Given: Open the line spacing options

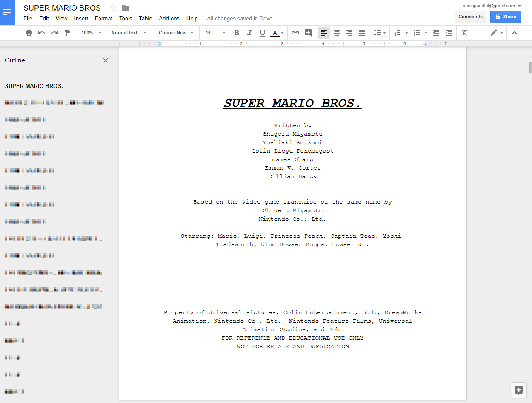Looking at the screenshot, I should point(379,33).
